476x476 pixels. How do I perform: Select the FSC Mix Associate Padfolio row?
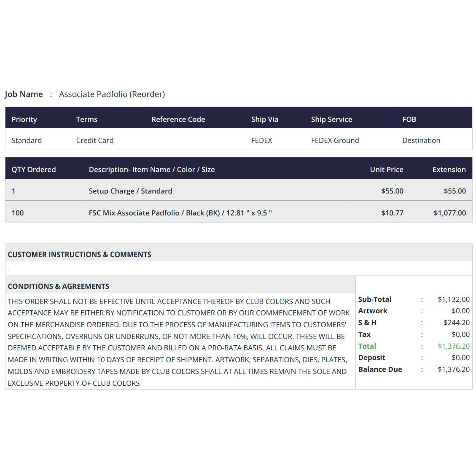click(239, 213)
